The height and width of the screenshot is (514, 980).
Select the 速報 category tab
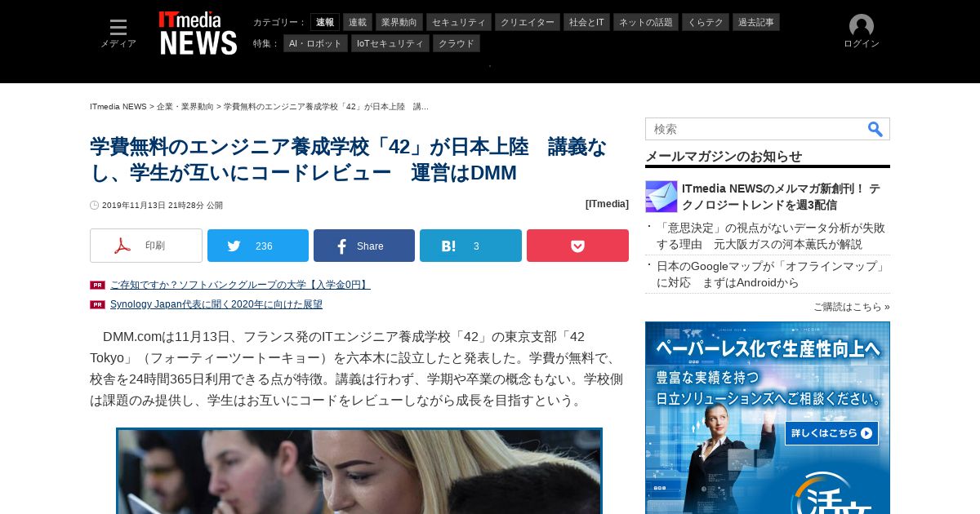pyautogui.click(x=325, y=22)
